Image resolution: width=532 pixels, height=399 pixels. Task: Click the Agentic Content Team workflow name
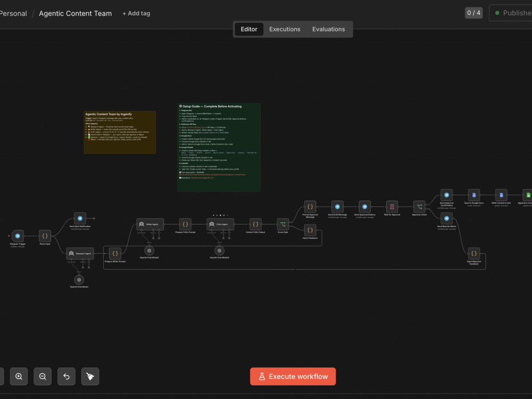[x=76, y=14]
